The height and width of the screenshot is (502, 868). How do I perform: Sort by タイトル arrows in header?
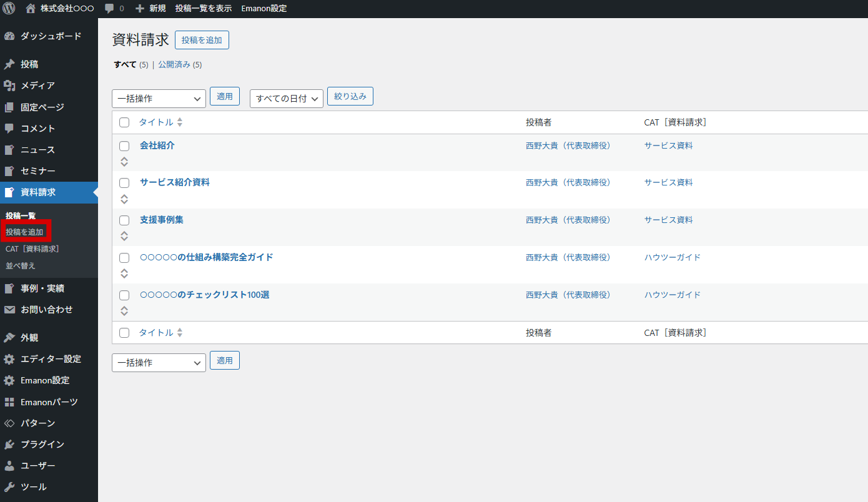[180, 122]
